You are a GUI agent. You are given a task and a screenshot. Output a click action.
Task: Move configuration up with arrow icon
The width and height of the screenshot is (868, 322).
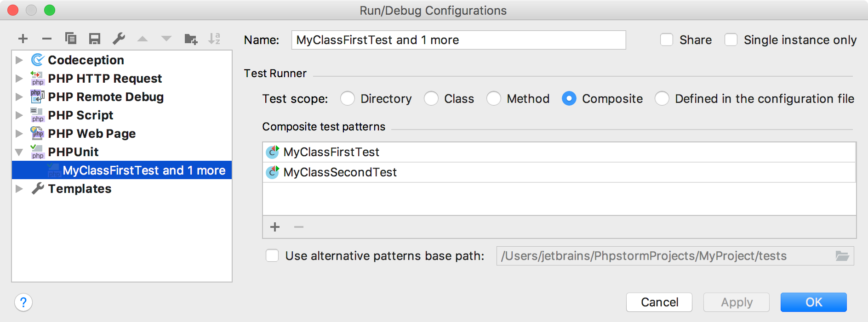(143, 39)
